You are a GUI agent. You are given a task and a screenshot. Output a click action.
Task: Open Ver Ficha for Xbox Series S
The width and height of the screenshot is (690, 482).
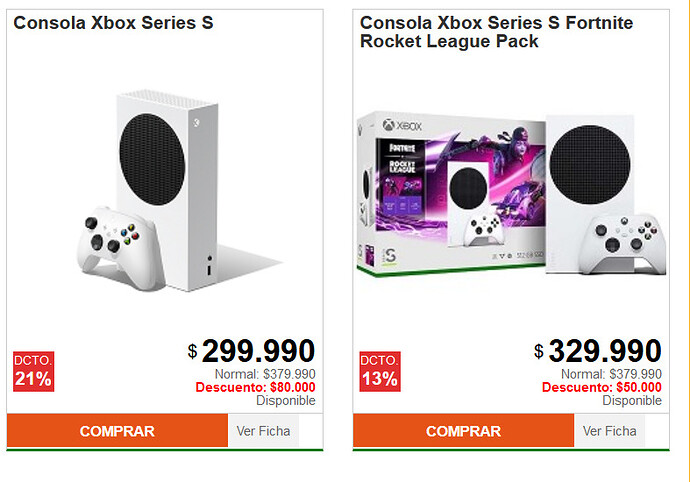(x=263, y=432)
